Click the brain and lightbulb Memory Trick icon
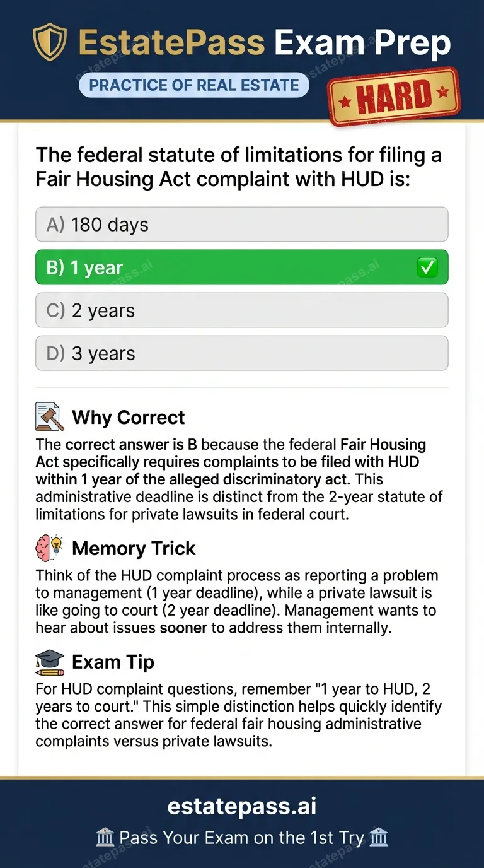The height and width of the screenshot is (868, 484). pyautogui.click(x=49, y=547)
